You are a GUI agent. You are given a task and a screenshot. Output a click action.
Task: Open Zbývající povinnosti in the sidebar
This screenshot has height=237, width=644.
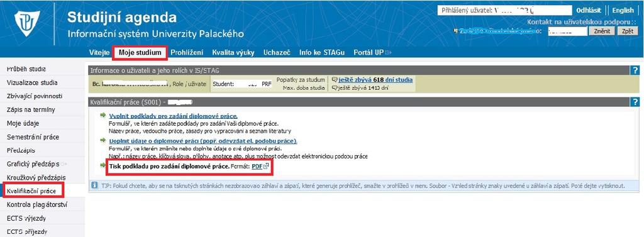[x=35, y=96]
